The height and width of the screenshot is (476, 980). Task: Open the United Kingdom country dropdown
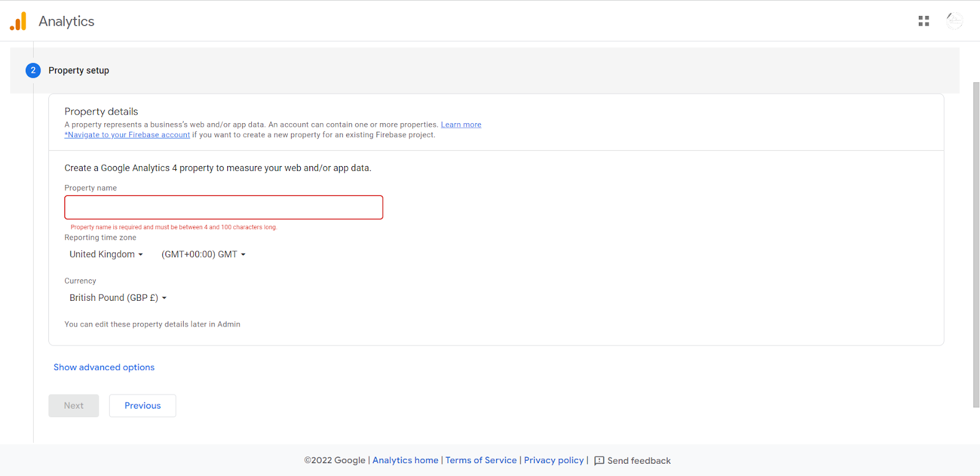coord(106,254)
